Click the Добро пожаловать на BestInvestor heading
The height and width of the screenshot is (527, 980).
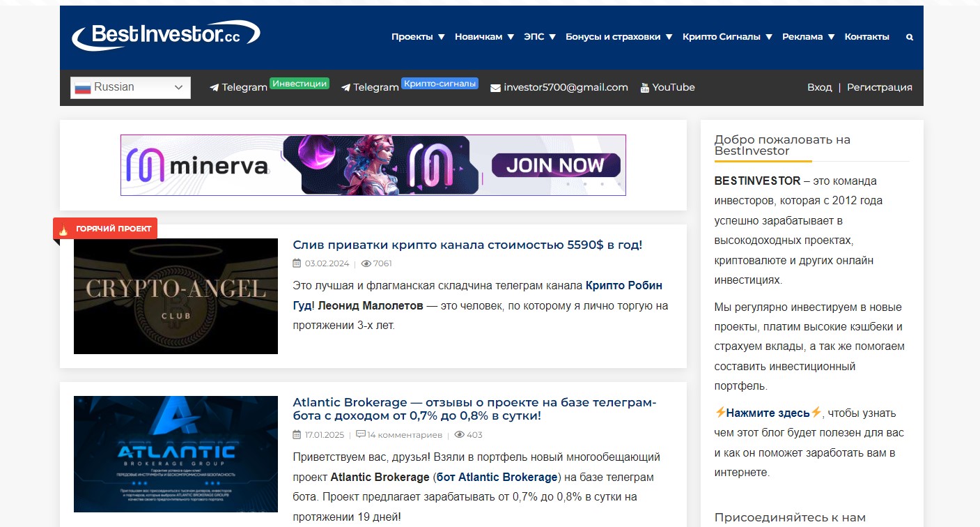(x=782, y=145)
